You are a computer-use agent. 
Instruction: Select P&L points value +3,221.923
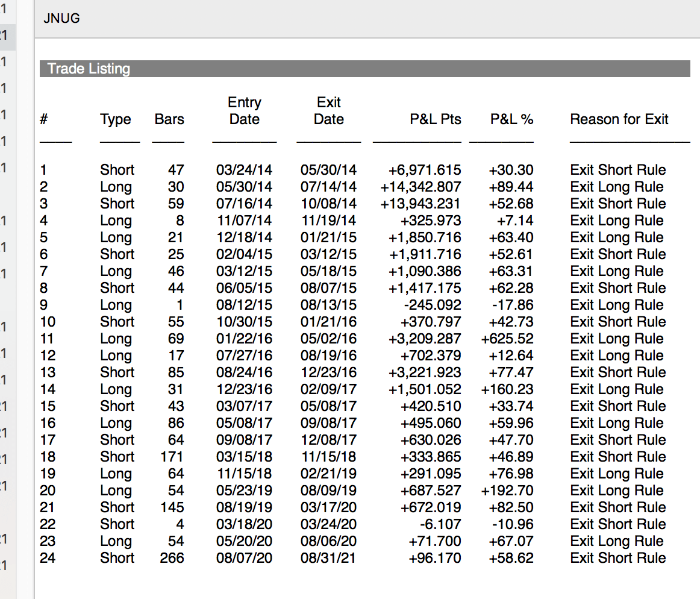pyautogui.click(x=425, y=372)
